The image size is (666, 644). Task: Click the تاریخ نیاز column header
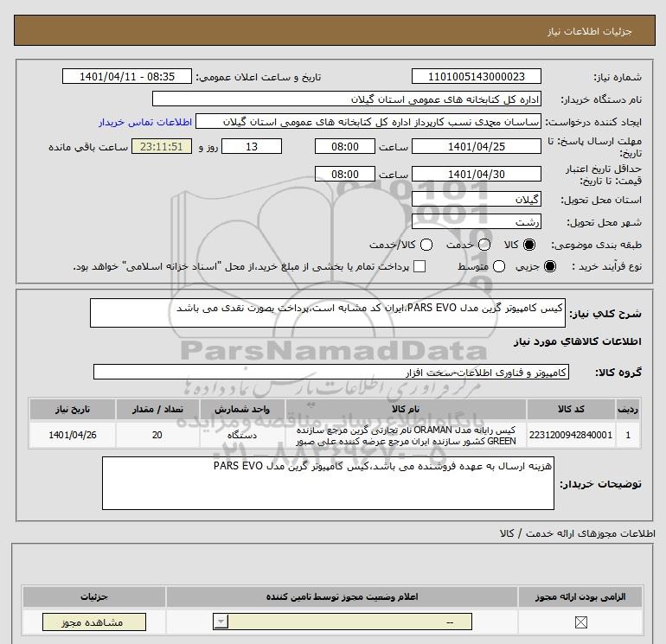click(x=72, y=409)
